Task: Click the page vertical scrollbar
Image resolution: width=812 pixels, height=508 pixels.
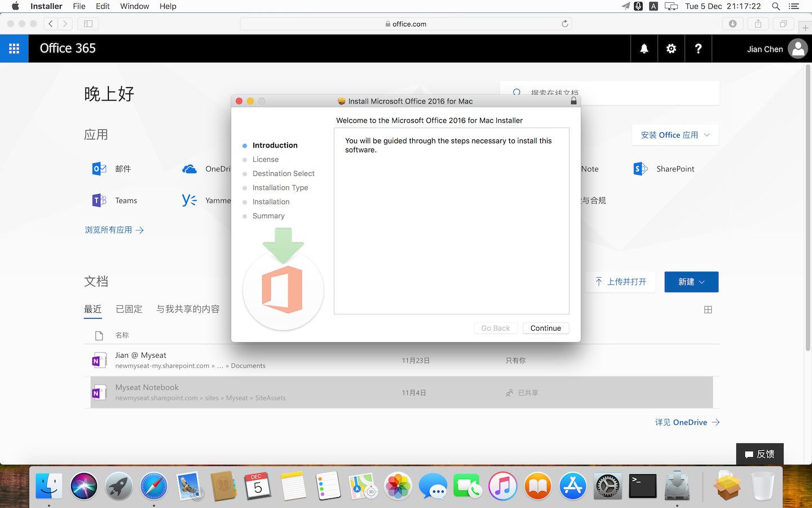Action: coord(808,209)
